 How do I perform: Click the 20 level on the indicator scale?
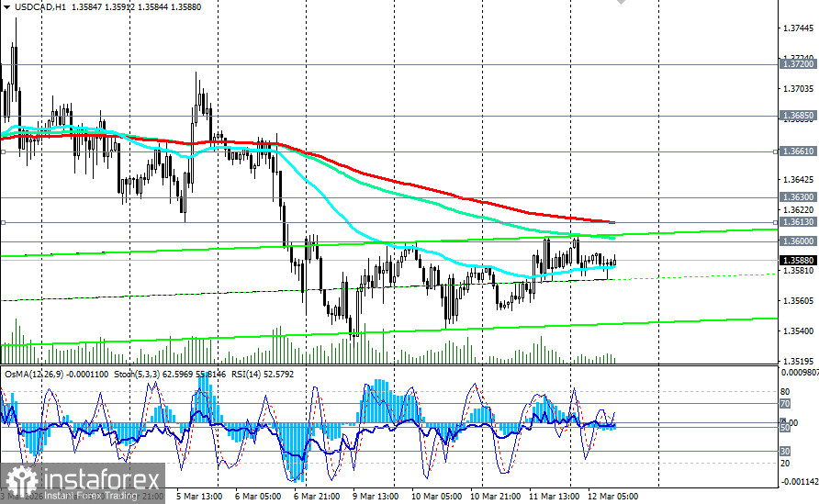click(785, 463)
